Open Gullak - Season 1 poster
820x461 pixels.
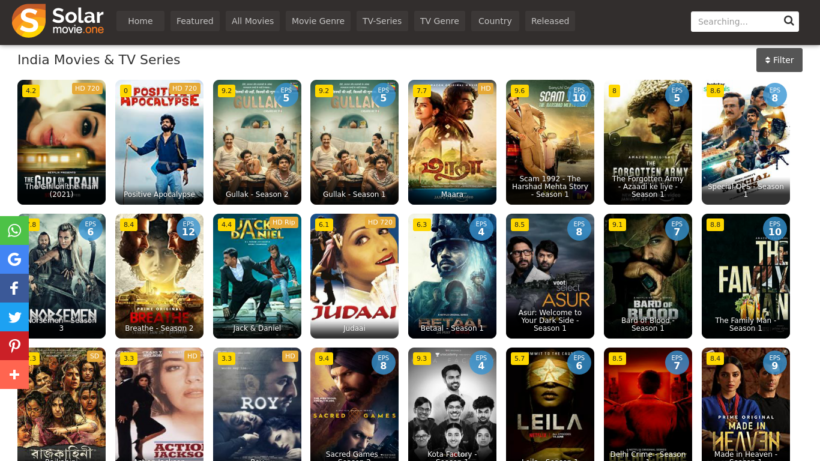click(354, 142)
